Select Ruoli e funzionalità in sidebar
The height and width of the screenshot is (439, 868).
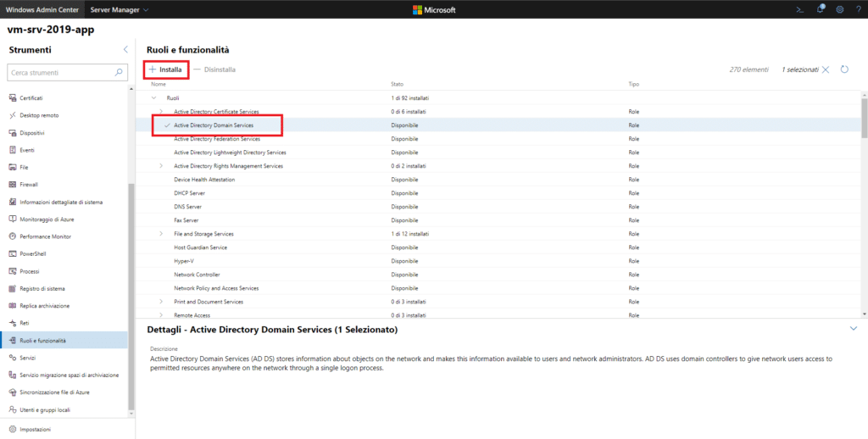click(64, 340)
